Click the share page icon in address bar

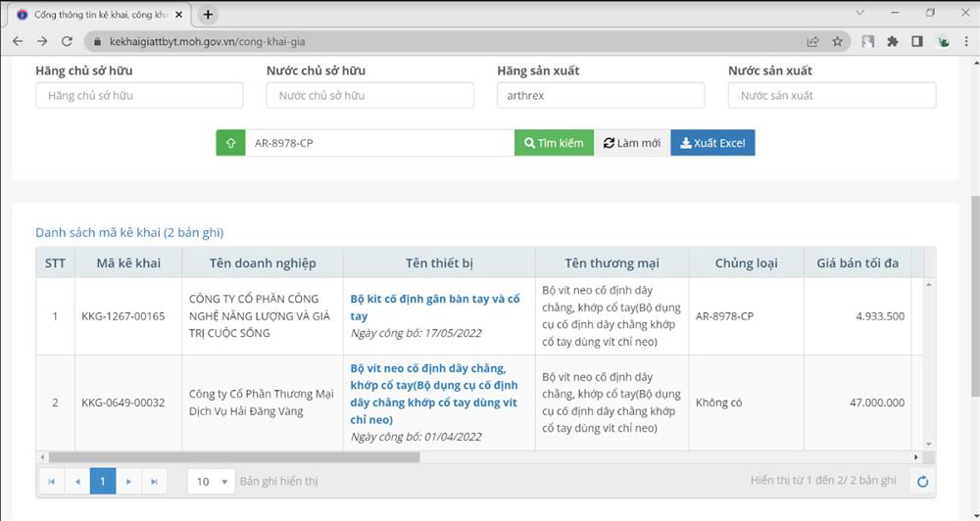point(812,42)
